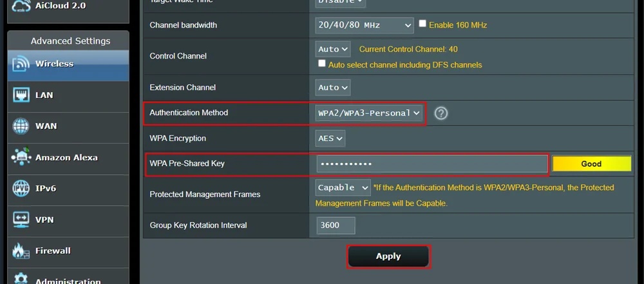Toggle auto select DFS channels checkbox
Viewport: 644px width, 284px height.
322,64
